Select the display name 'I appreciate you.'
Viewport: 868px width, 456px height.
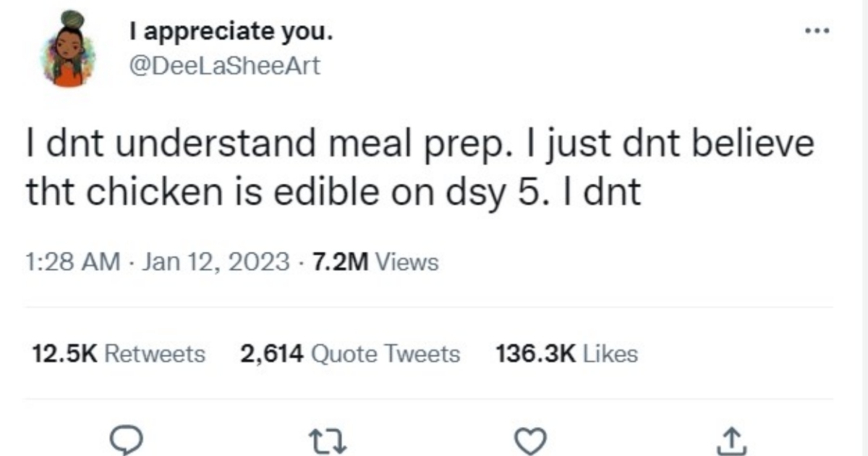tap(233, 30)
